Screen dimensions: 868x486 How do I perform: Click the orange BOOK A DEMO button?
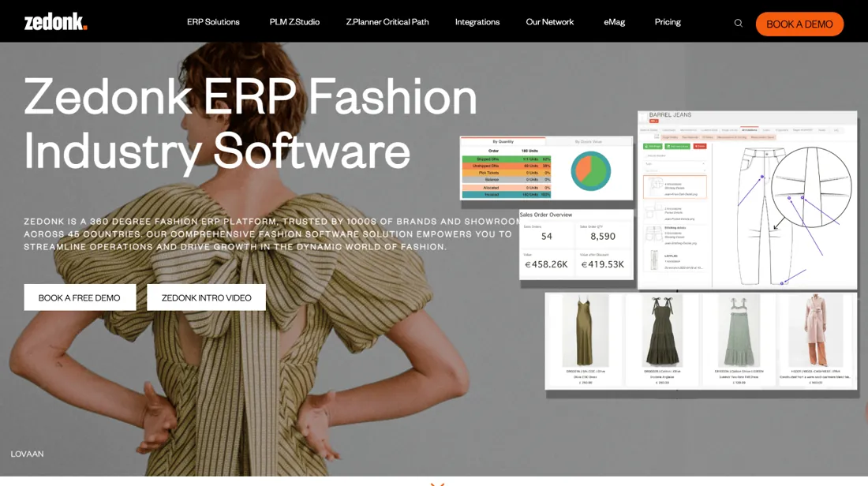click(799, 24)
